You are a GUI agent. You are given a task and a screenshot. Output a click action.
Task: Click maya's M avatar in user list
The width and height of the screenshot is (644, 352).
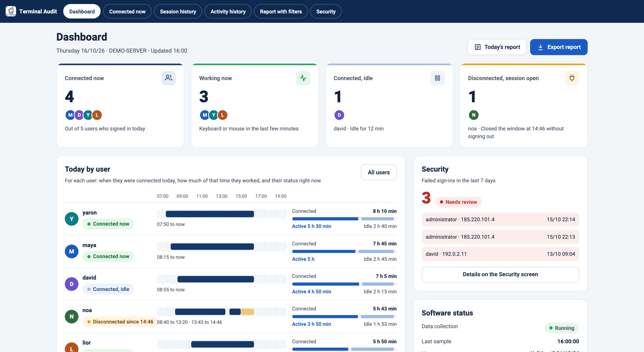click(x=71, y=251)
